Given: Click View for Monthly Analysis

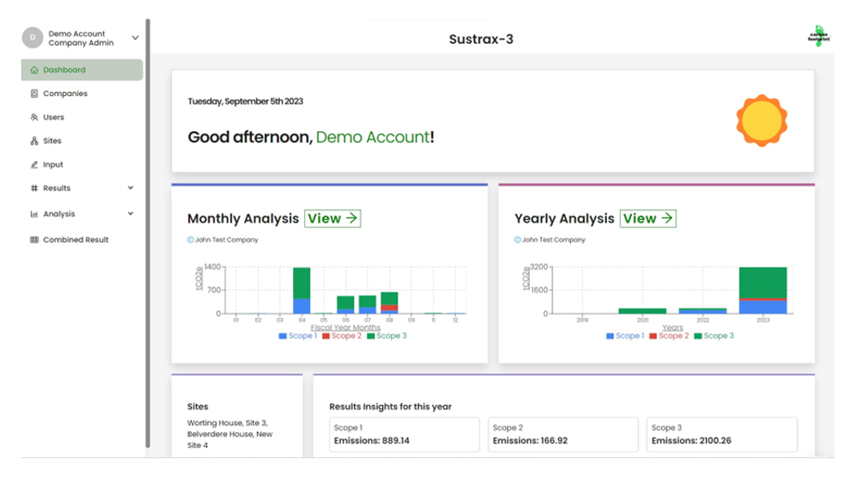Looking at the screenshot, I should (333, 218).
